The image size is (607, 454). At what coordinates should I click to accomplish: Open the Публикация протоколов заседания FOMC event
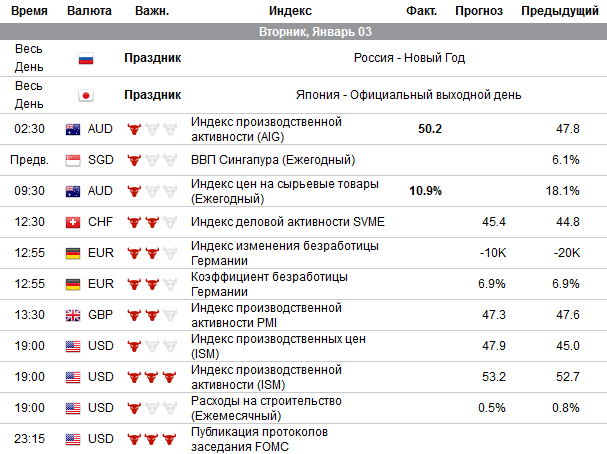pos(259,439)
